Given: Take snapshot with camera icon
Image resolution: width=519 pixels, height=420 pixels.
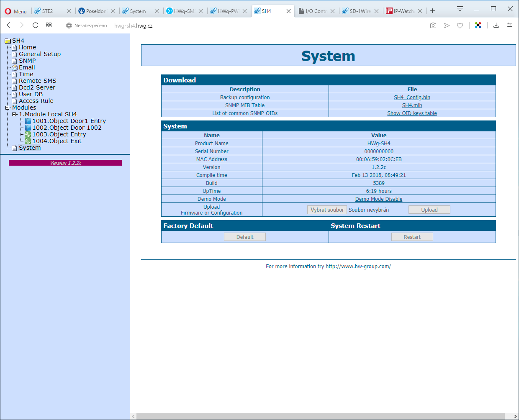Looking at the screenshot, I should (433, 26).
